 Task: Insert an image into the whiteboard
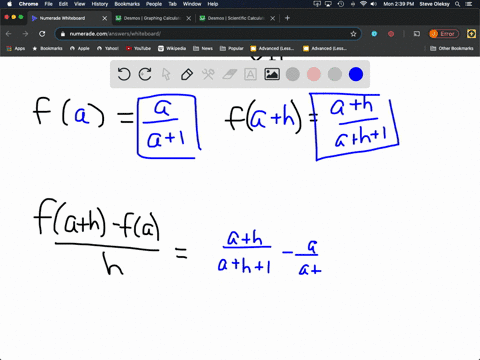pos(272,74)
